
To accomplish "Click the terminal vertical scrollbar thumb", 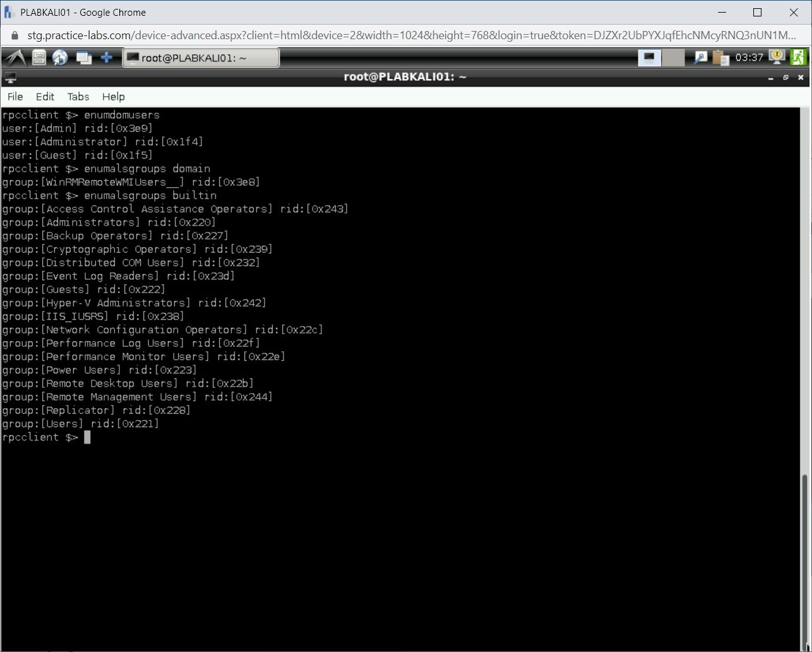I will 804,562.
